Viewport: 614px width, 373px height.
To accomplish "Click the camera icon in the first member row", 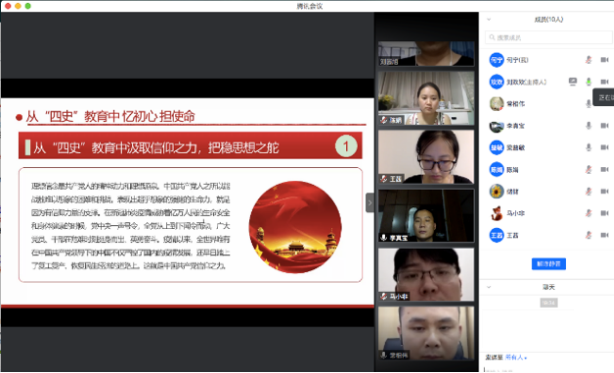I will [605, 59].
